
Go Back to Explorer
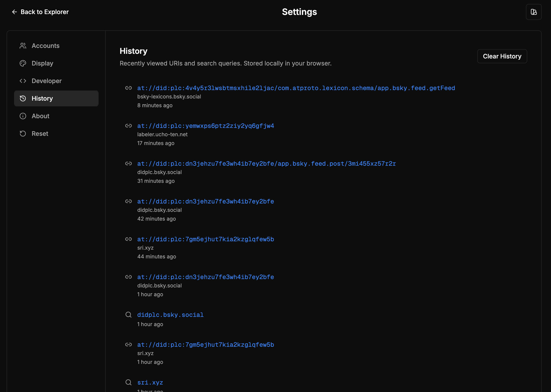tap(44, 12)
